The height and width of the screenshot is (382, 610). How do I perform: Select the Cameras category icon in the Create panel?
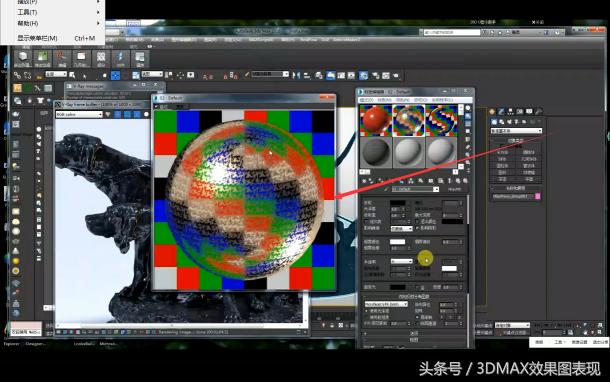click(x=516, y=122)
